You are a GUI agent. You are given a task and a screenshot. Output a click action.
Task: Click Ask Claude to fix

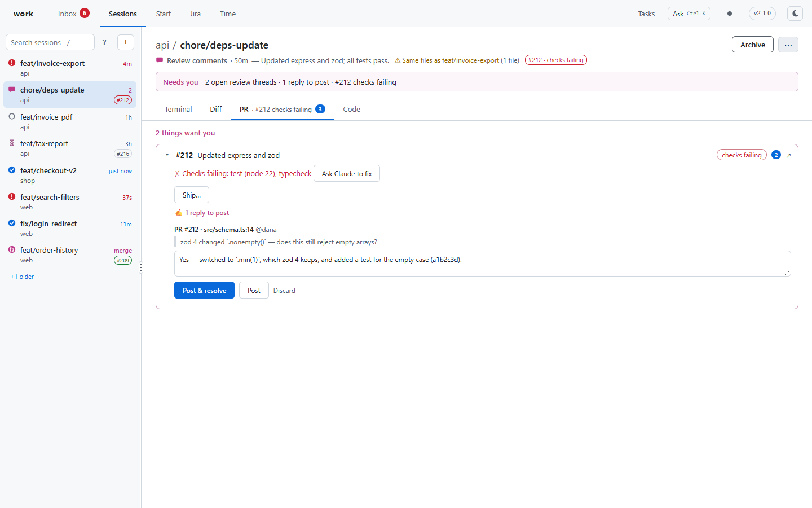point(347,174)
